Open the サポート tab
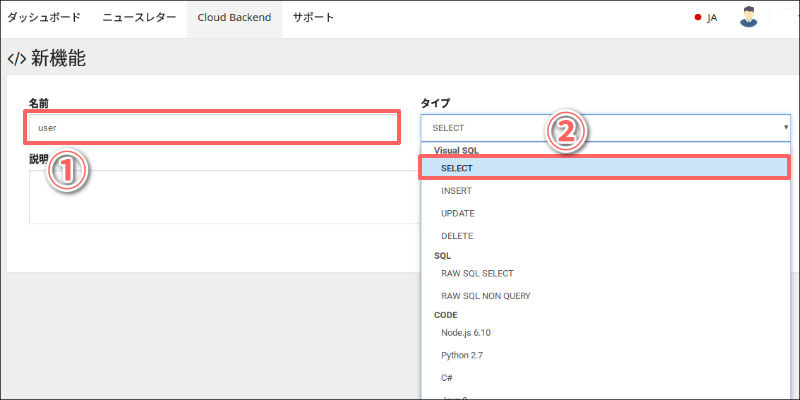Screen dimensions: 800x400 [313, 17]
